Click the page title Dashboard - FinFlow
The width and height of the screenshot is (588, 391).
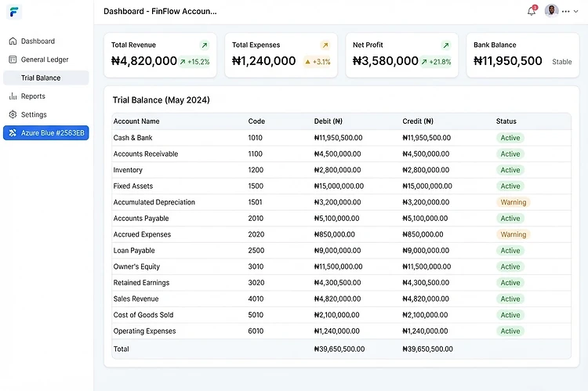click(160, 12)
